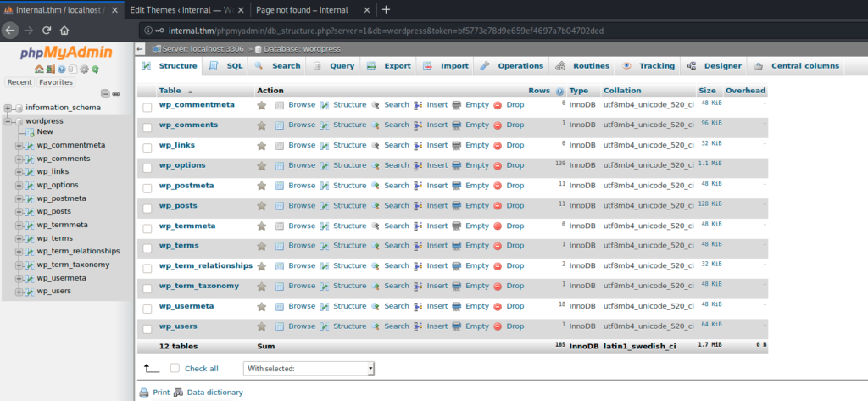The image size is (868, 401).
Task: Click the Favorites tables button
Action: click(56, 82)
